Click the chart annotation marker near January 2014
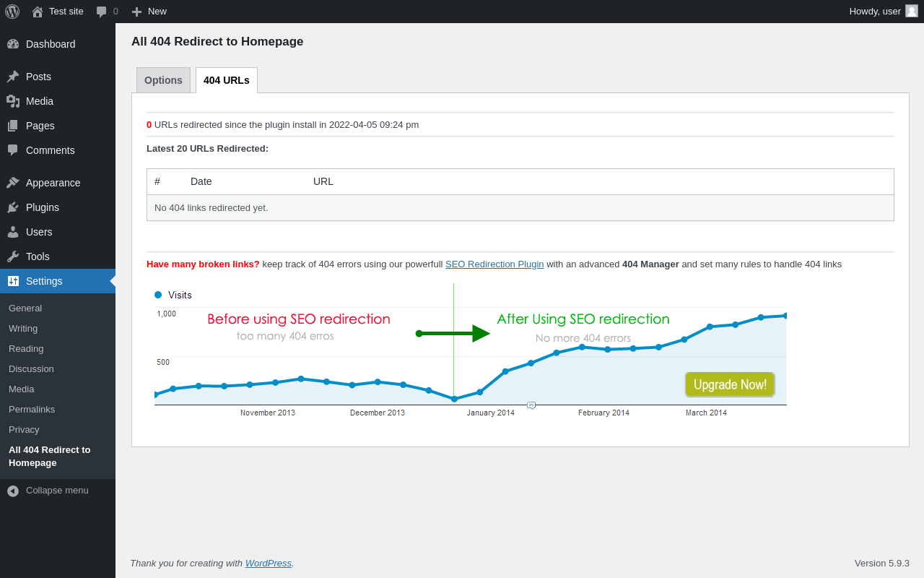This screenshot has width=924, height=578. tap(531, 405)
